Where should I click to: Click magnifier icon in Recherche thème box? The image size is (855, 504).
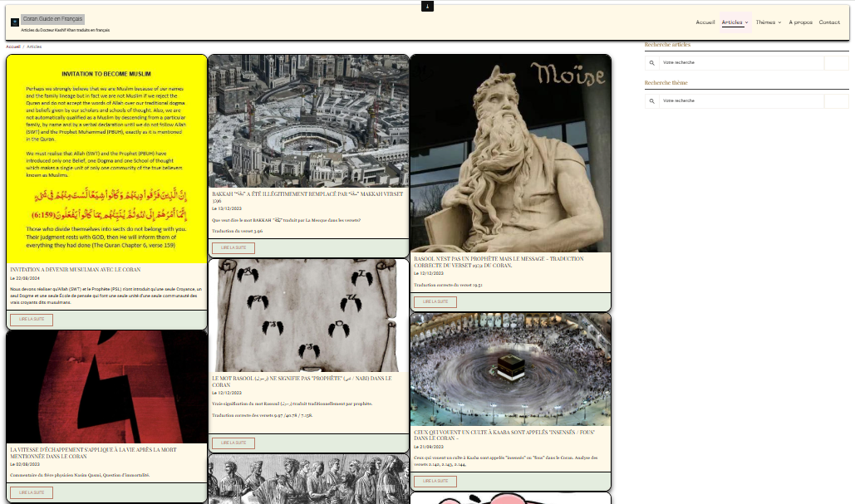pos(651,100)
